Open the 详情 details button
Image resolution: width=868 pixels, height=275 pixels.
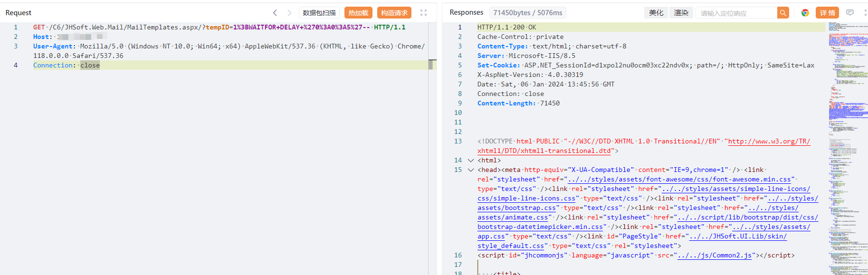pos(827,13)
